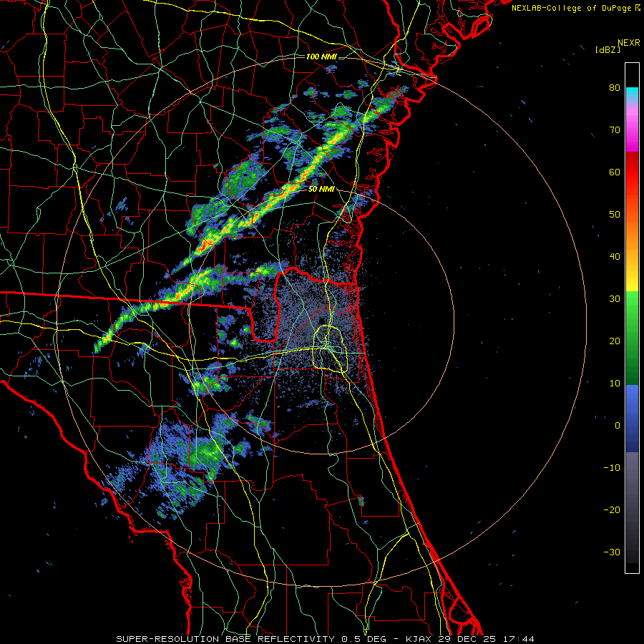Click the -20 value on dBZ scale
Image resolution: width=644 pixels, height=644 pixels.
pyautogui.click(x=612, y=509)
